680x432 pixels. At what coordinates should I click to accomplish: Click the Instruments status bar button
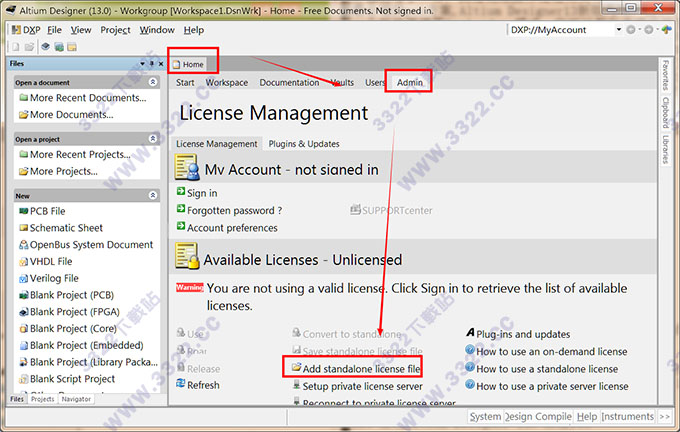[627, 416]
